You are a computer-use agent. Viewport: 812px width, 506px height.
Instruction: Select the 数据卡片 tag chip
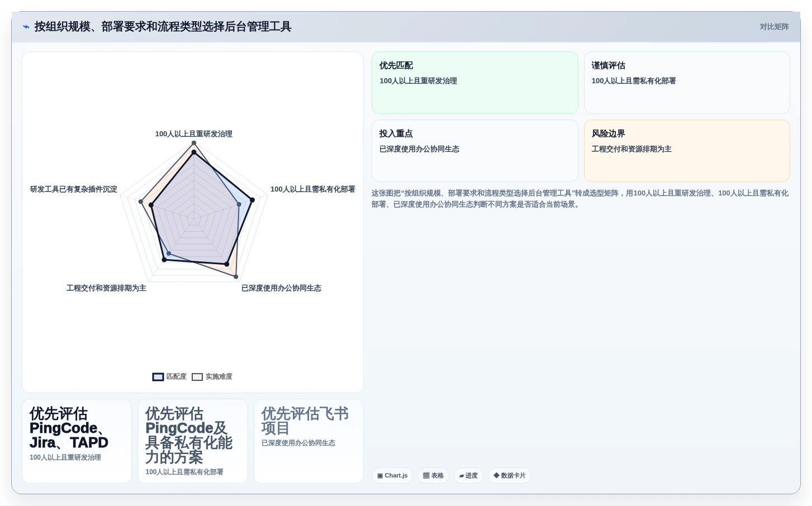510,476
